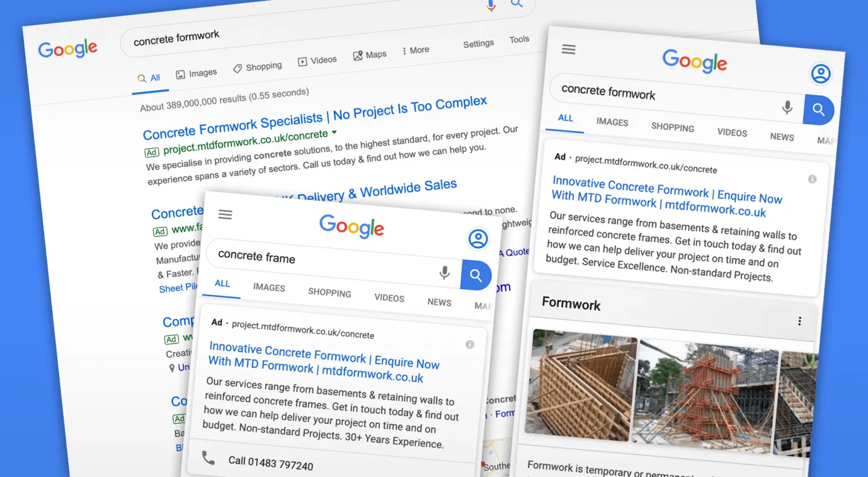Switch to the desktop Images tab
The width and height of the screenshot is (868, 477).
[x=197, y=74]
